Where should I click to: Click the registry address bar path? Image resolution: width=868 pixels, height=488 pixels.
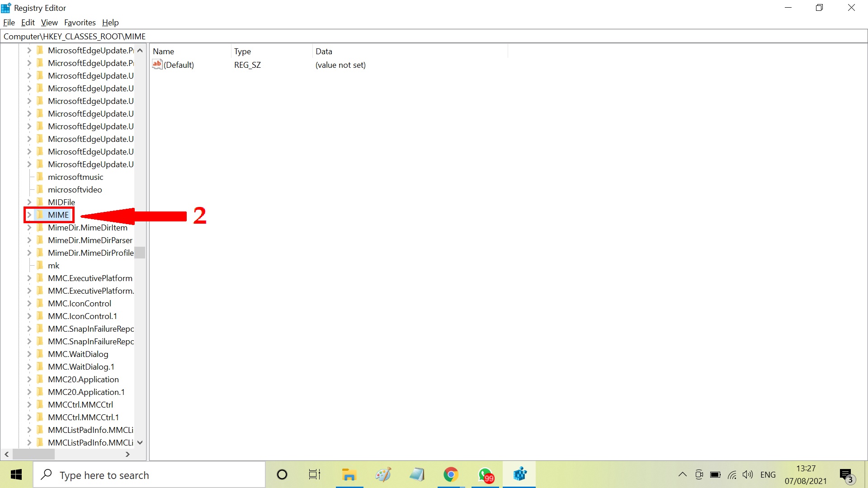(x=75, y=37)
